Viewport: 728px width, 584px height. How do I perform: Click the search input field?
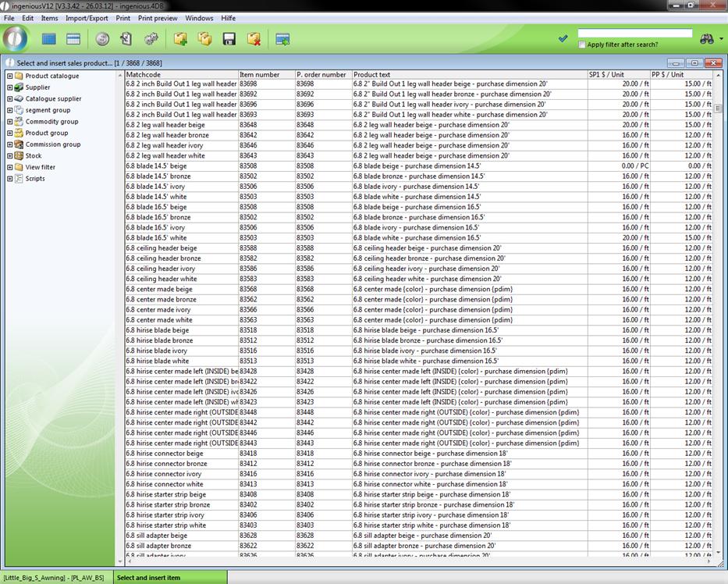coord(634,34)
